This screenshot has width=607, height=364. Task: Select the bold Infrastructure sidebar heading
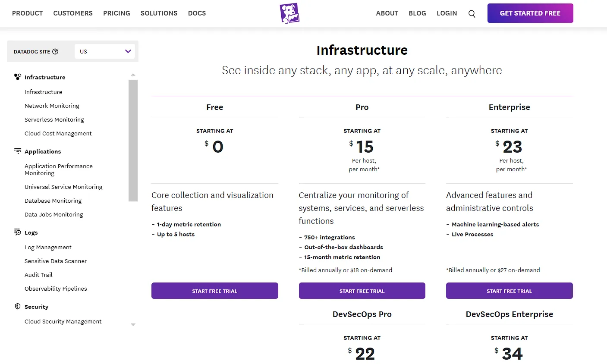(45, 77)
